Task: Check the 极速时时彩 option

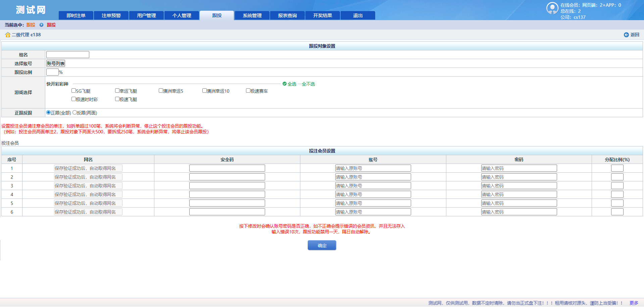Action: [x=73, y=99]
